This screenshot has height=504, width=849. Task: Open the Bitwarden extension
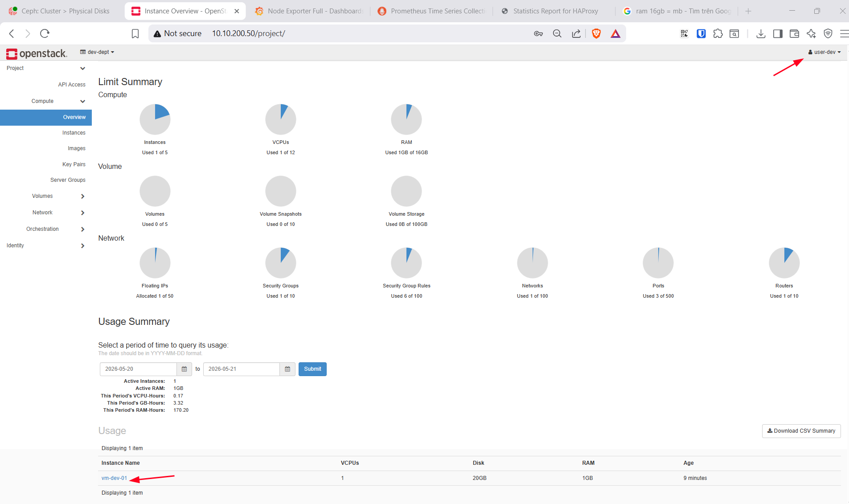[x=701, y=33]
